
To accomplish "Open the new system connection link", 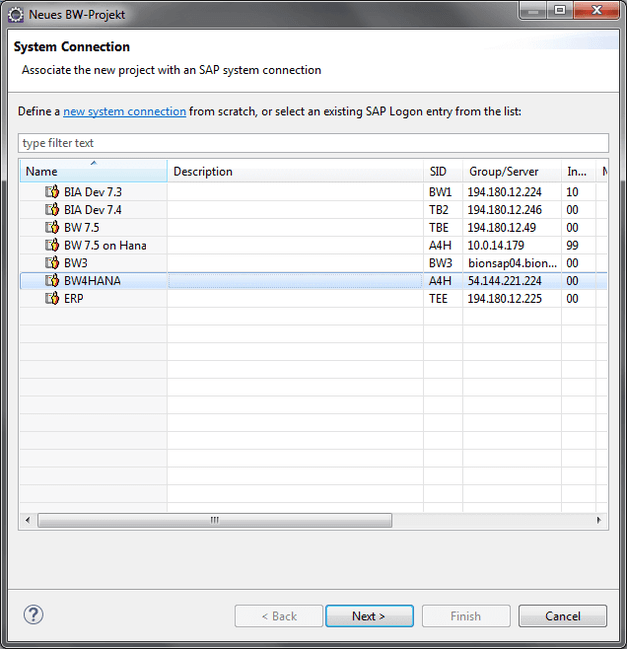I will (x=125, y=111).
